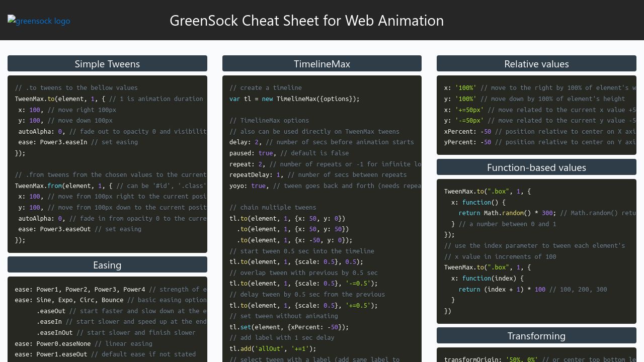Click the 'x: function(index) {' line

[488, 278]
